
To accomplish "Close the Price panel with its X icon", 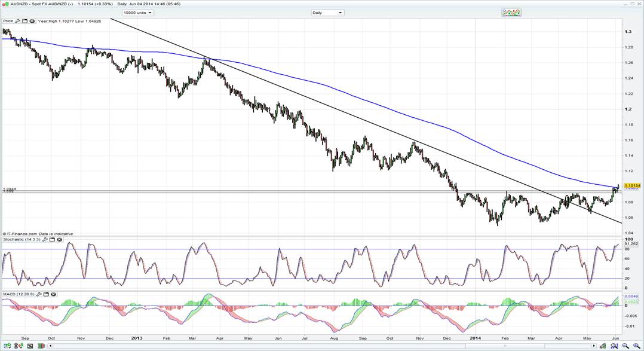I will (x=32, y=21).
